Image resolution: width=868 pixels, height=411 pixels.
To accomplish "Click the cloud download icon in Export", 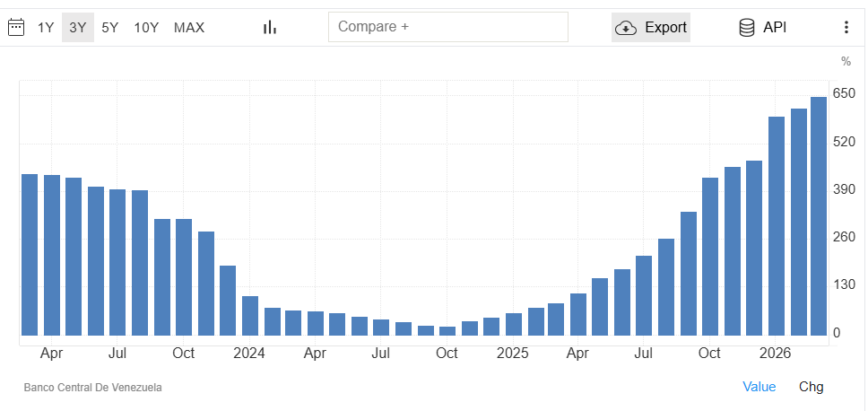I will [626, 28].
